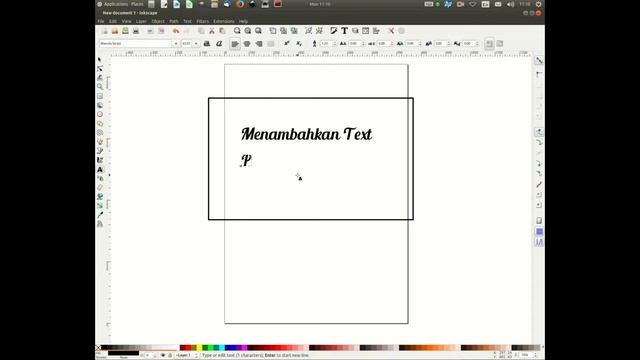640x360 pixels.
Task: Open the Extensions menu
Action: tap(224, 21)
